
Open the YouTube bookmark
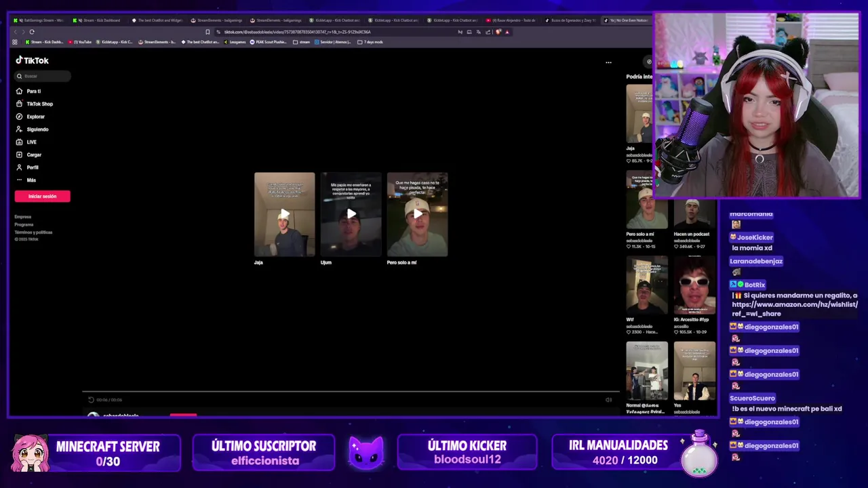pos(80,42)
